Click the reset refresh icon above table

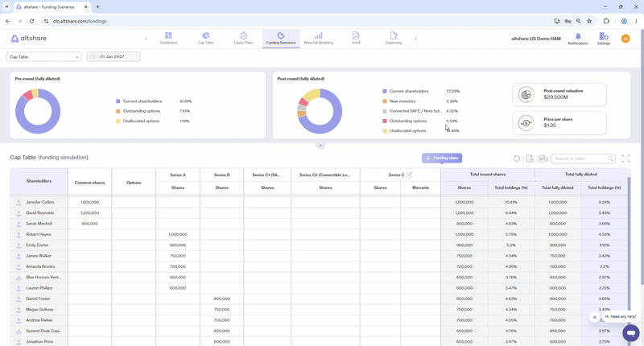517,159
